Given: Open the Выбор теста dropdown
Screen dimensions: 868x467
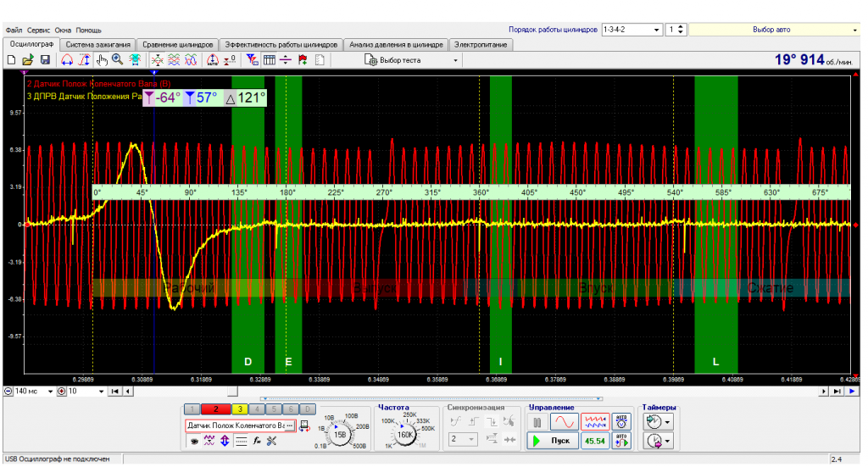Looking at the screenshot, I should [411, 60].
